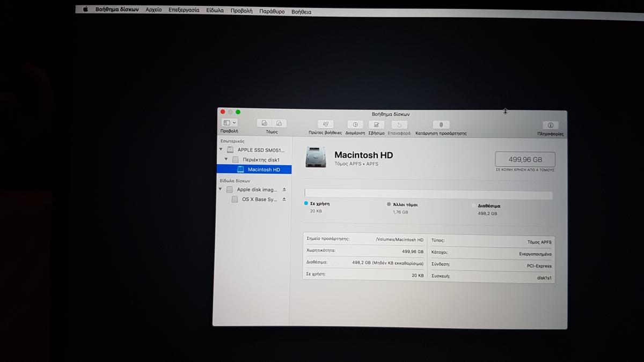Viewport: 644px width, 362px height.
Task: Click the Ενεργοποιημένο owners value
Action: (x=535, y=254)
